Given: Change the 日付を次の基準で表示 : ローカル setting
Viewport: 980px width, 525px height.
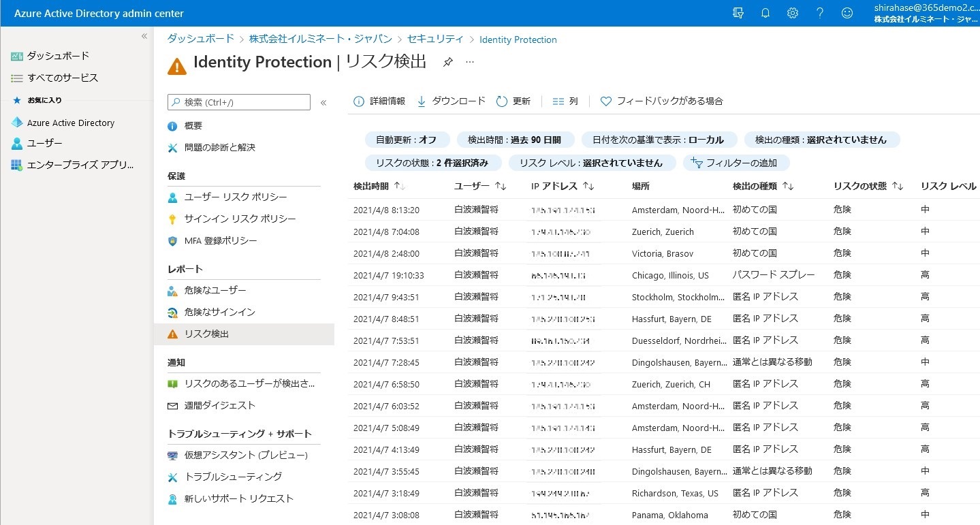Looking at the screenshot, I should pyautogui.click(x=659, y=140).
